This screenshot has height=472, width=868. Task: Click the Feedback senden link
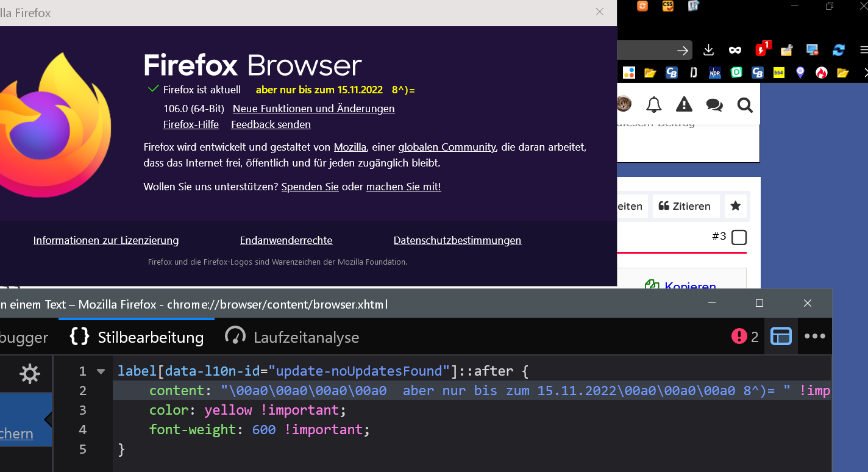coord(271,124)
